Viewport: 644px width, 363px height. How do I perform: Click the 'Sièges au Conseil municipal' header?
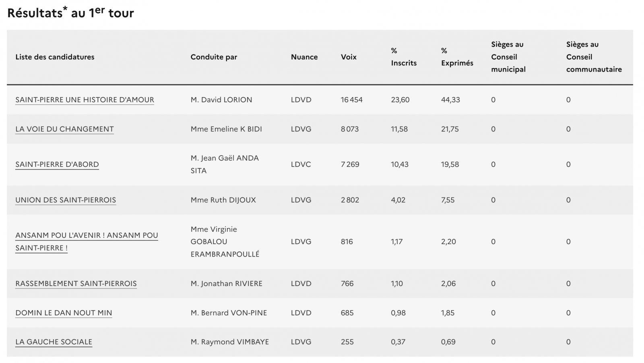[x=508, y=57]
